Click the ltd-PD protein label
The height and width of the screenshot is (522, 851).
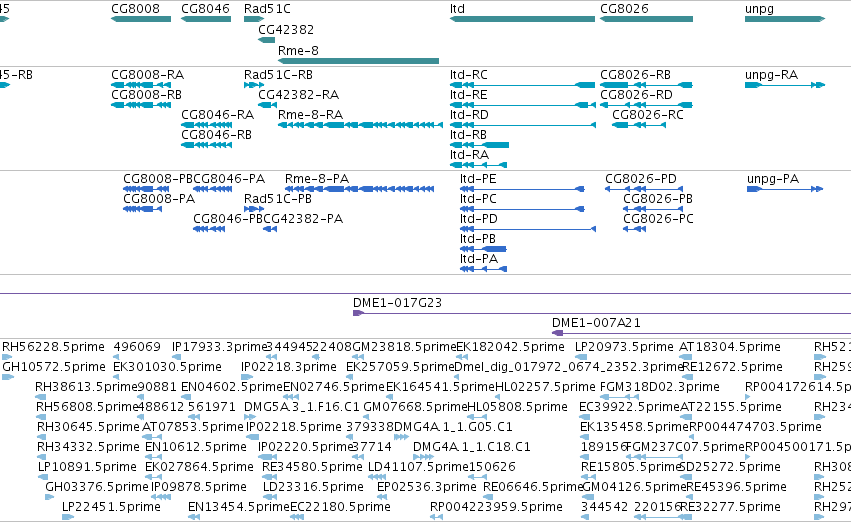click(x=479, y=219)
